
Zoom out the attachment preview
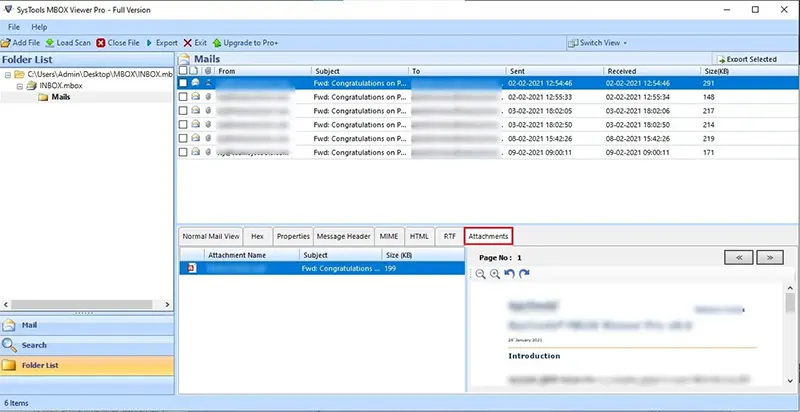tap(481, 274)
